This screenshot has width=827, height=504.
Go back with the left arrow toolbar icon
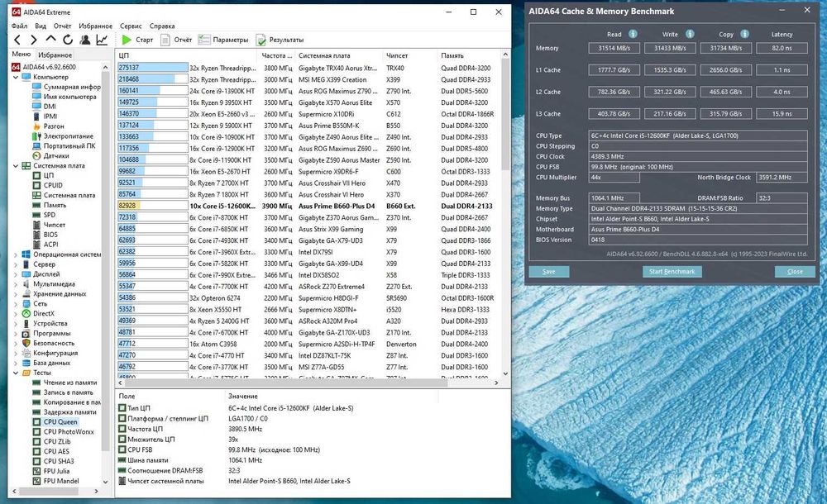tap(17, 40)
